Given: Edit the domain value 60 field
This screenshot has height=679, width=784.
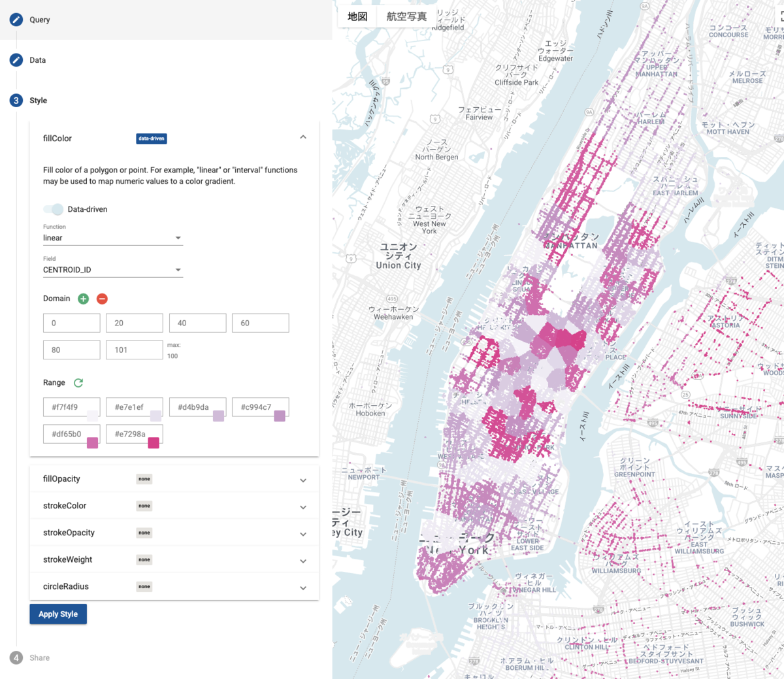Looking at the screenshot, I should point(261,323).
